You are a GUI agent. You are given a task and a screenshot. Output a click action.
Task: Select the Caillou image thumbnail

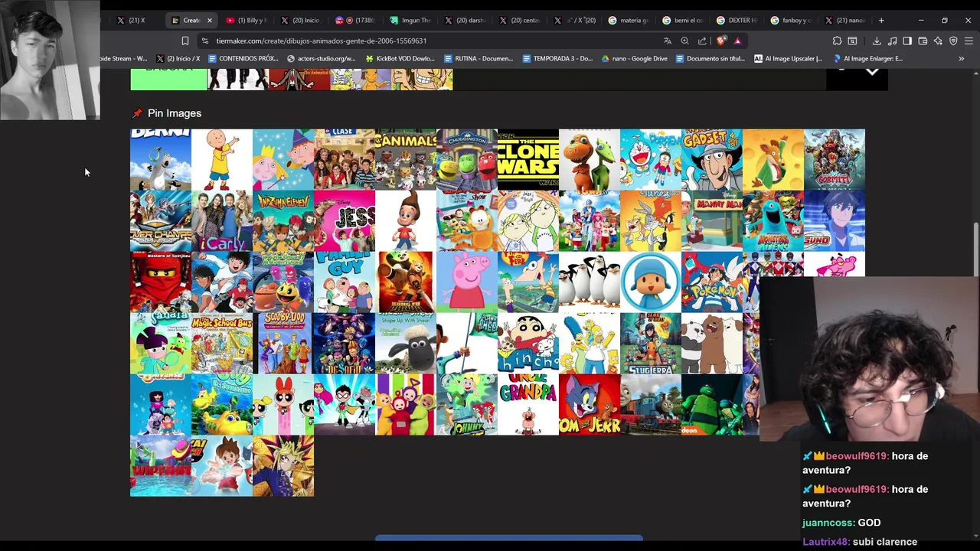tap(222, 159)
